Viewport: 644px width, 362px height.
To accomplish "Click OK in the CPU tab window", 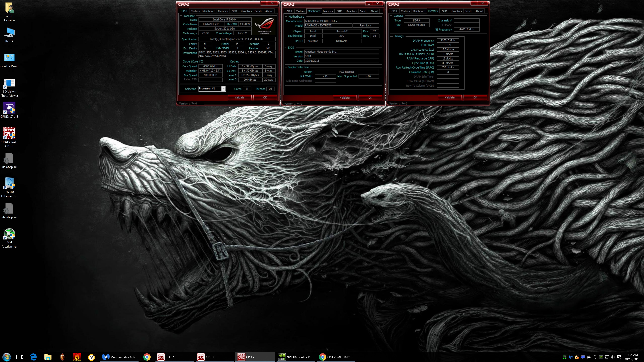I will [265, 97].
